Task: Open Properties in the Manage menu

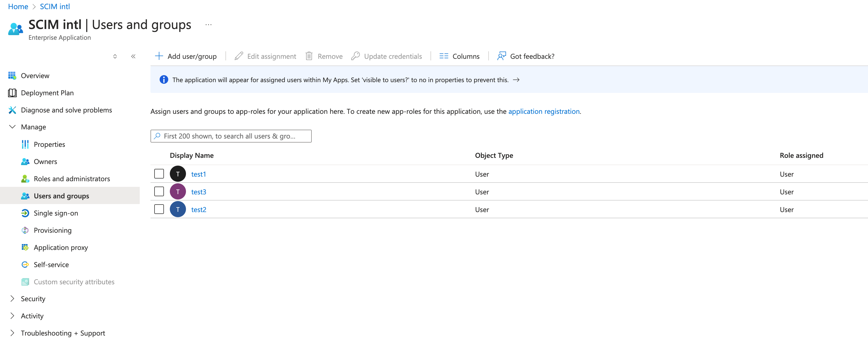Action: [x=49, y=144]
